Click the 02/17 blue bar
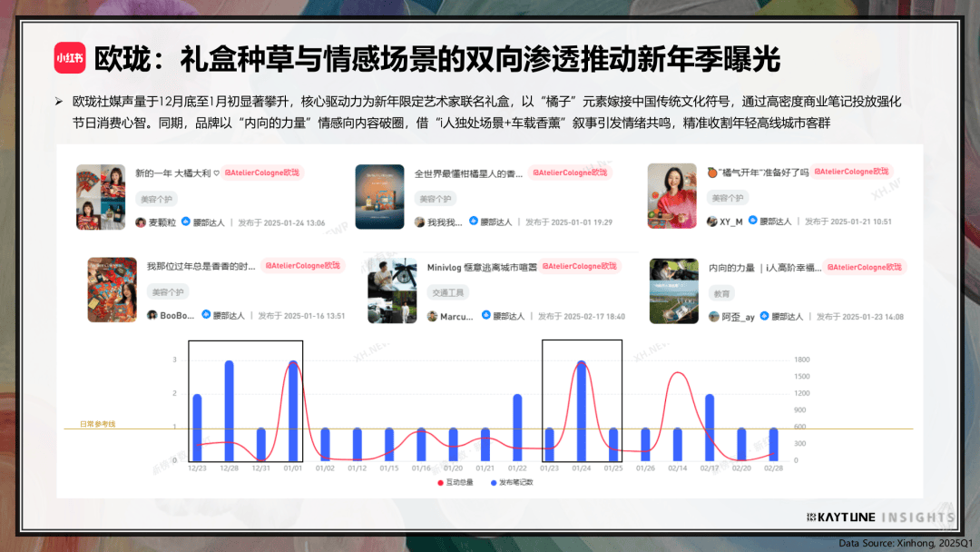Image resolution: width=980 pixels, height=552 pixels. (710, 428)
